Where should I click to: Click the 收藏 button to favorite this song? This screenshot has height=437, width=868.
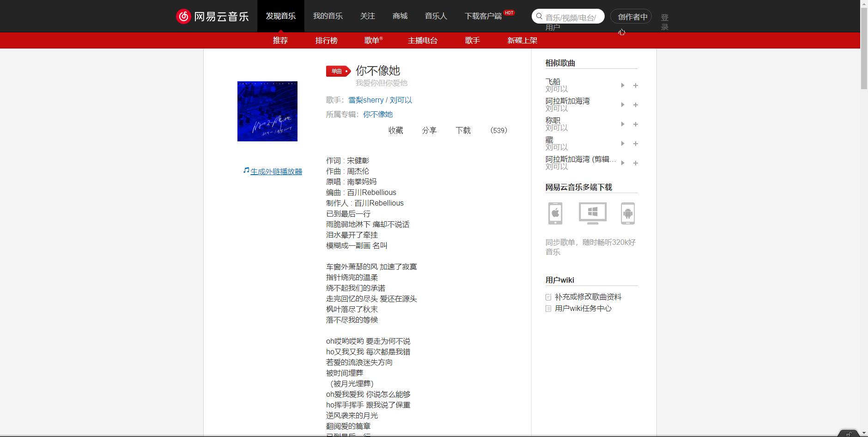point(395,130)
